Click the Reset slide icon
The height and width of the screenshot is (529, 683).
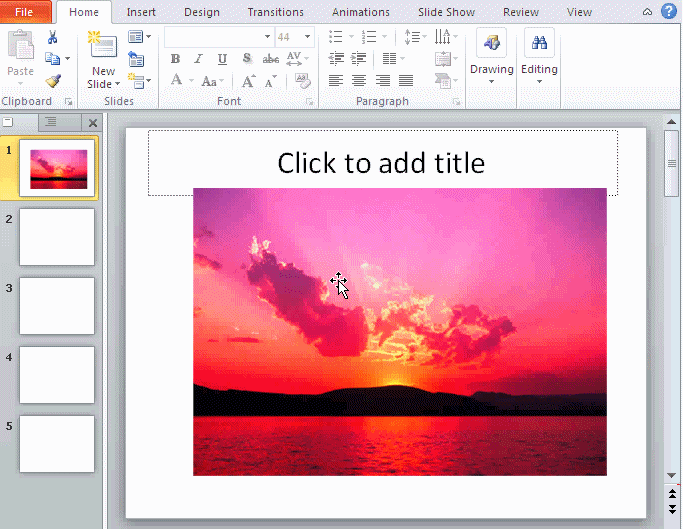pos(137,59)
